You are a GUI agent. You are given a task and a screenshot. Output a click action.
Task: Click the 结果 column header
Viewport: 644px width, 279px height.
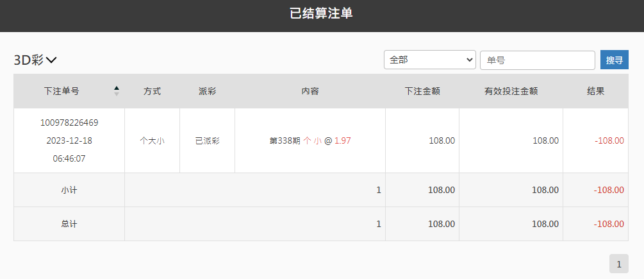(x=595, y=91)
